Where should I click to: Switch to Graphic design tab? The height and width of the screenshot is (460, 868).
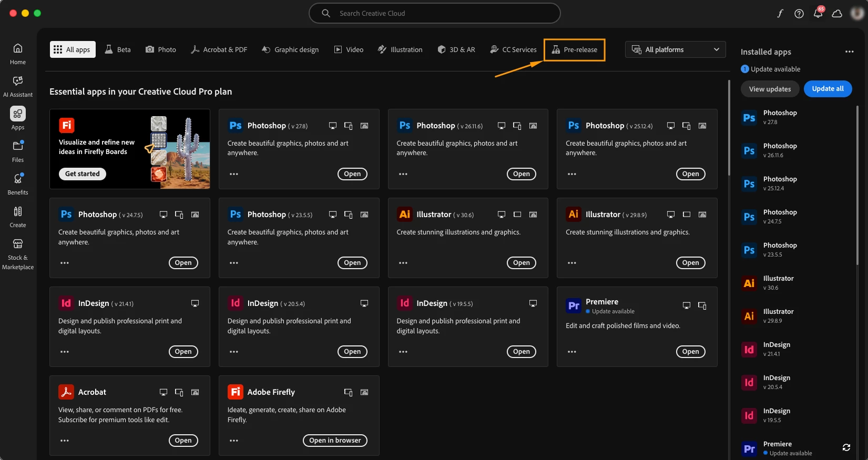click(290, 49)
